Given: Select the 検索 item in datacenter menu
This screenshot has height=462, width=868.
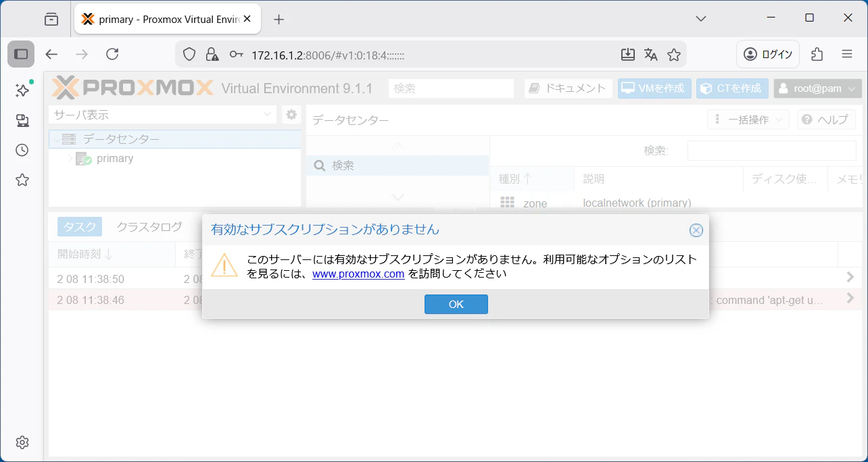Looking at the screenshot, I should pyautogui.click(x=397, y=165).
